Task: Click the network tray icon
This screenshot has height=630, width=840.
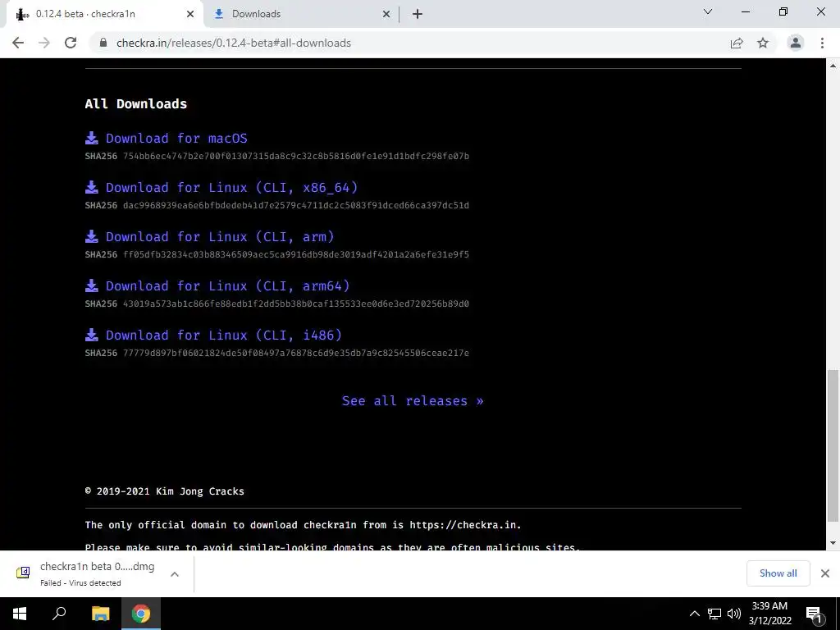Action: pos(714,614)
